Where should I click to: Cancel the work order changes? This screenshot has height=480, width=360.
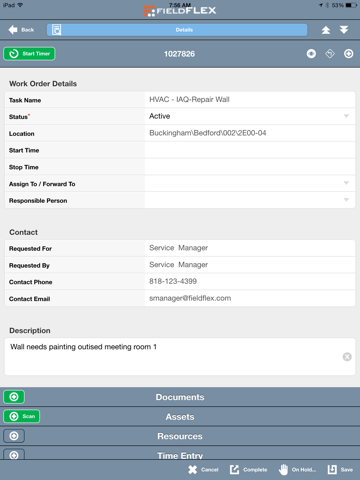click(203, 470)
